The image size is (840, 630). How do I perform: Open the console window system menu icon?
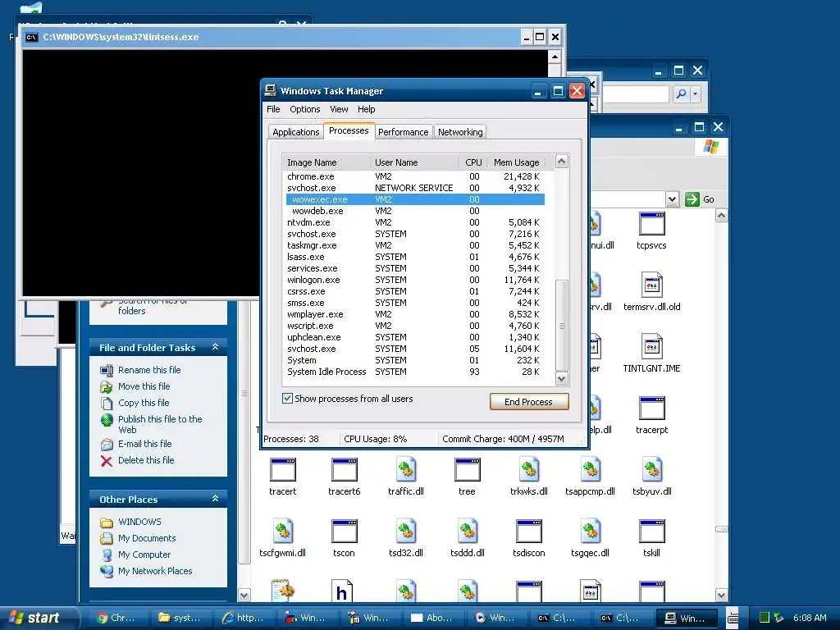pos(32,37)
